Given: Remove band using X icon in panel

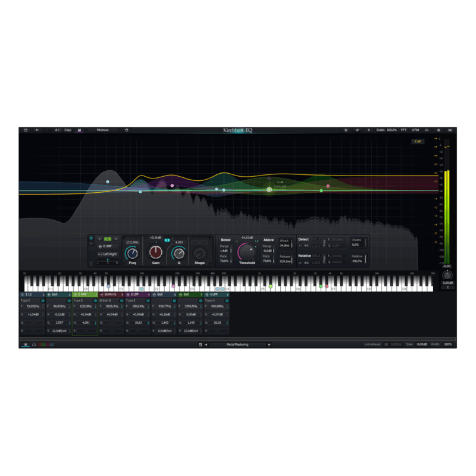Looking at the screenshot, I should (x=91, y=264).
